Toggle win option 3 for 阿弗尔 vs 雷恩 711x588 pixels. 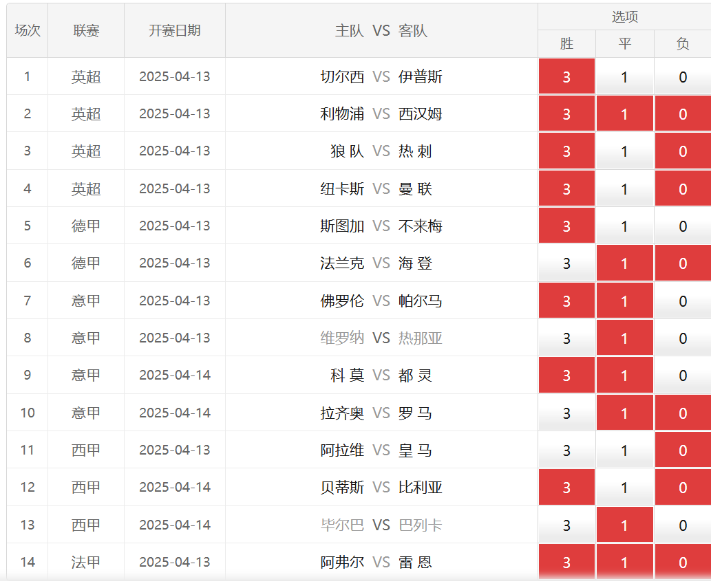[x=566, y=562]
